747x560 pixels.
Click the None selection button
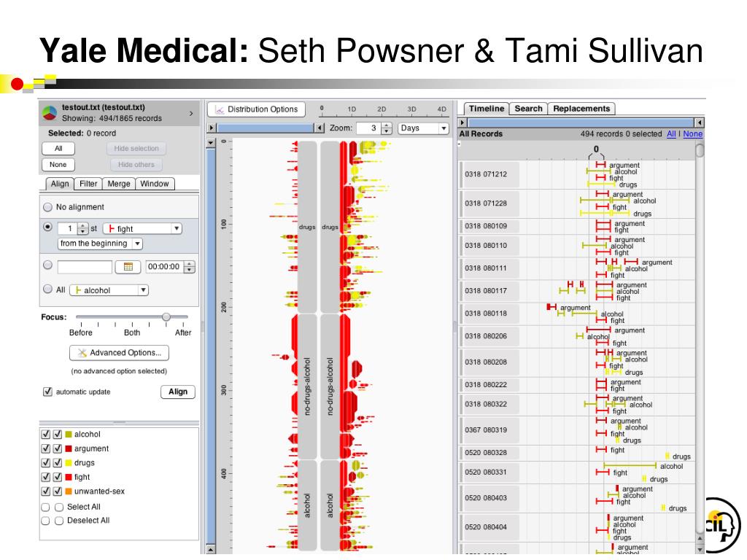pos(58,165)
